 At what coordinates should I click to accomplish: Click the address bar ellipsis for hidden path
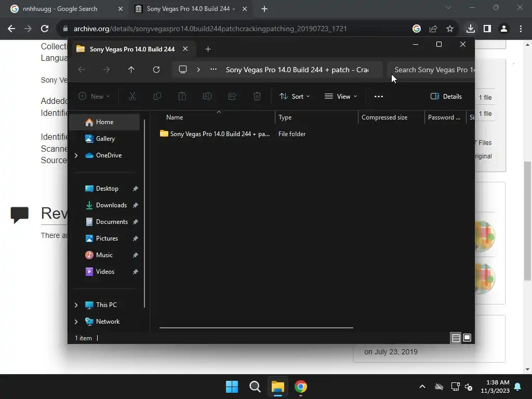click(x=214, y=69)
